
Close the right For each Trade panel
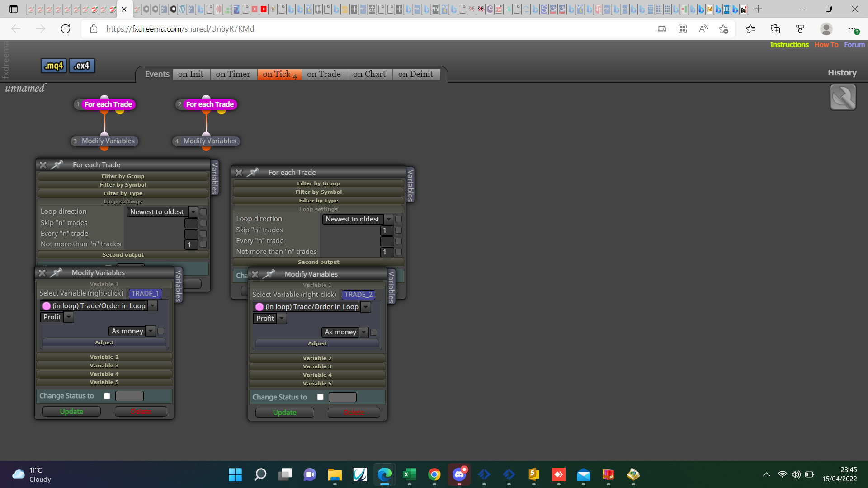[x=239, y=173]
